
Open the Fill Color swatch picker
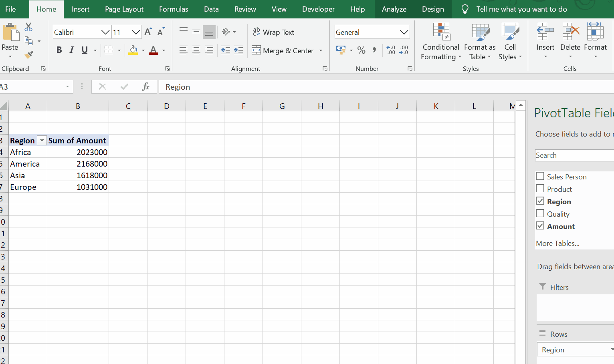point(142,50)
